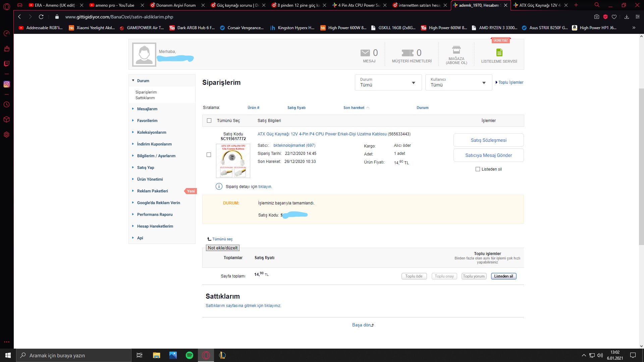Check the Tümünü Seç checkbox

point(209,121)
